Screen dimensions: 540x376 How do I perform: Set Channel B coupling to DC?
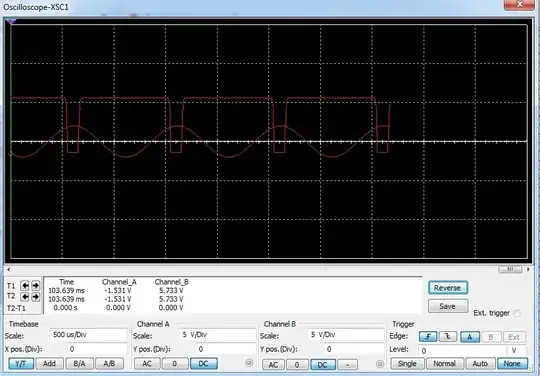click(323, 364)
